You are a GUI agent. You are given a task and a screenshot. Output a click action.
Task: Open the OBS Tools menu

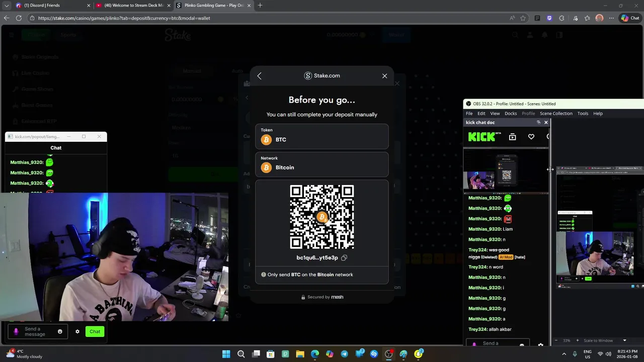(x=583, y=114)
